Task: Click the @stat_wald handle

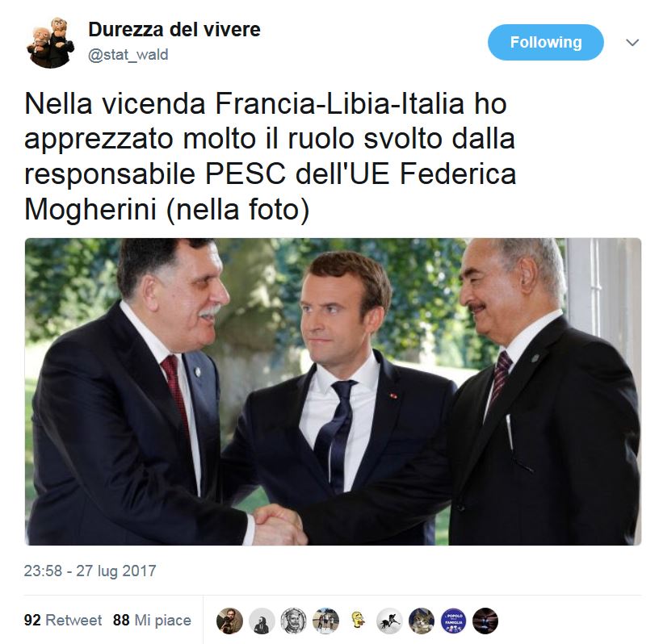Action: pyautogui.click(x=128, y=55)
